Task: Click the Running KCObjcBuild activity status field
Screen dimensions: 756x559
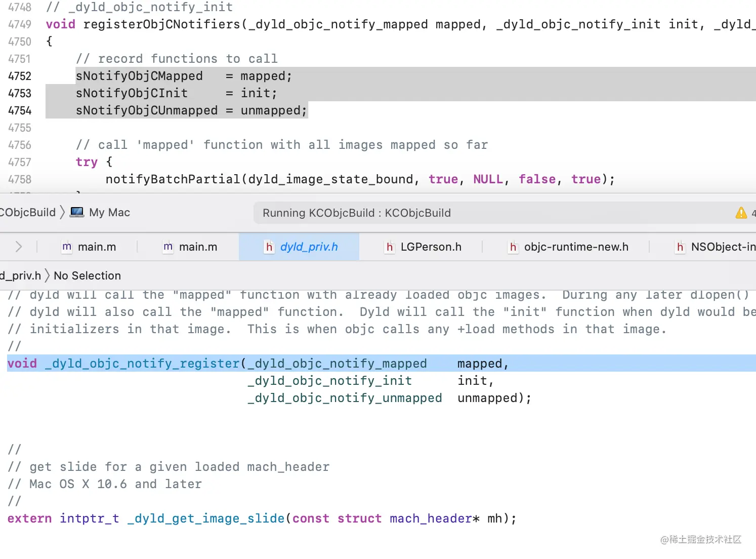Action: coord(505,213)
